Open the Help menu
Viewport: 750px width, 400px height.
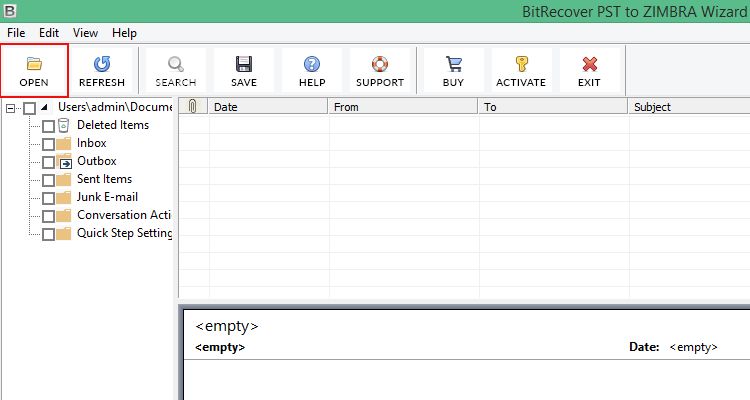(x=124, y=33)
